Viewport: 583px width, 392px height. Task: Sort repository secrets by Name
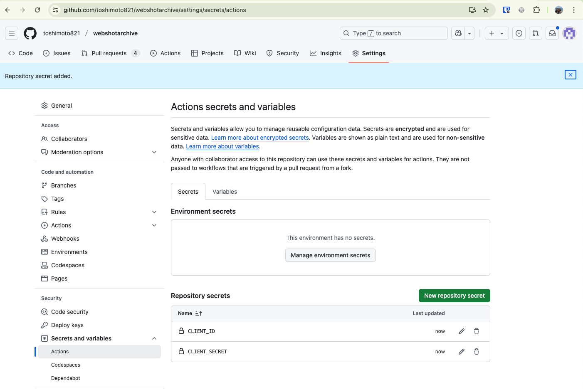point(190,313)
